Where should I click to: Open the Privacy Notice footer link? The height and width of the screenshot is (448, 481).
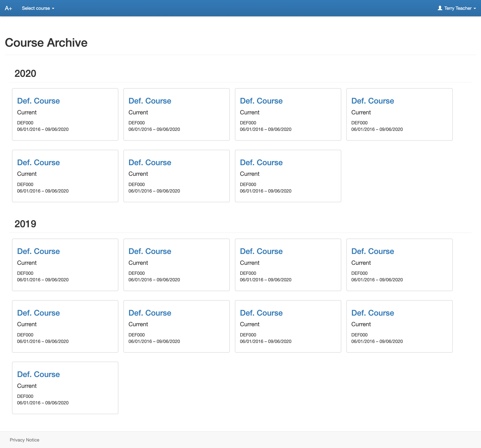pos(24,440)
